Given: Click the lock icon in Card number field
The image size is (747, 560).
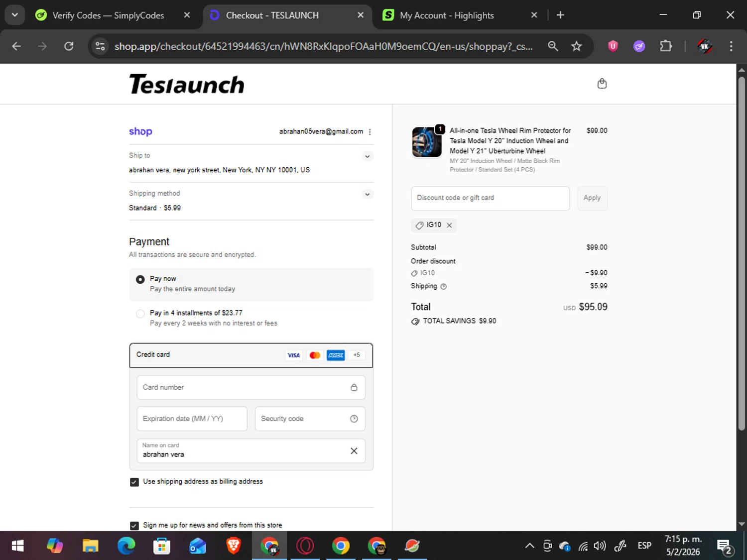Looking at the screenshot, I should [354, 387].
